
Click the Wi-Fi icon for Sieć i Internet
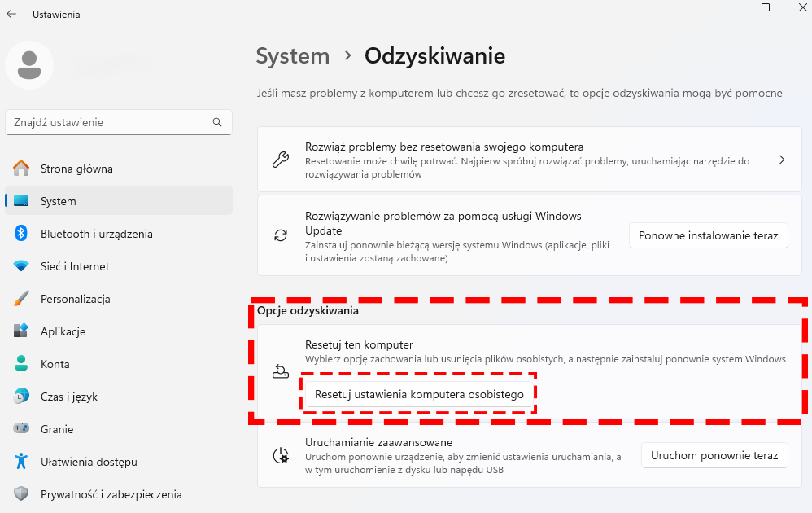point(21,266)
